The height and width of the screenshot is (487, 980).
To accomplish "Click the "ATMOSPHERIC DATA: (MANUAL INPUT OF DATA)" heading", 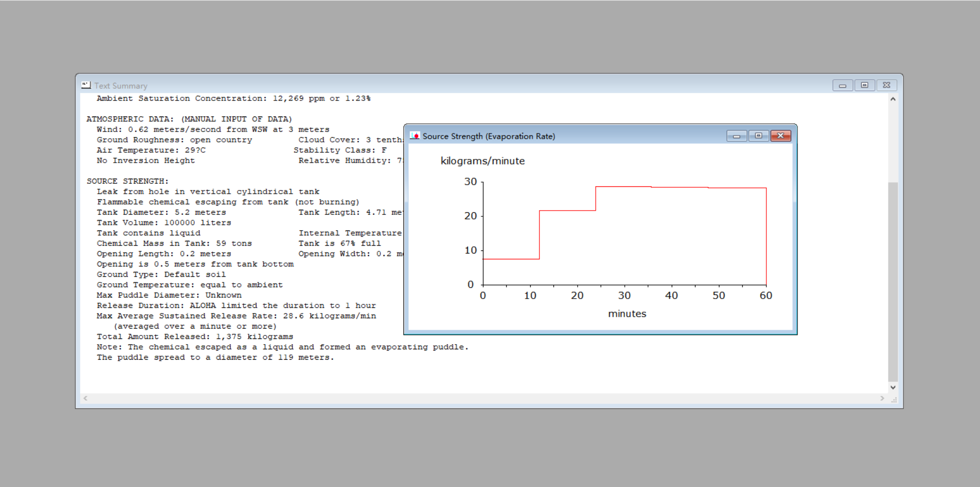I will coord(189,119).
